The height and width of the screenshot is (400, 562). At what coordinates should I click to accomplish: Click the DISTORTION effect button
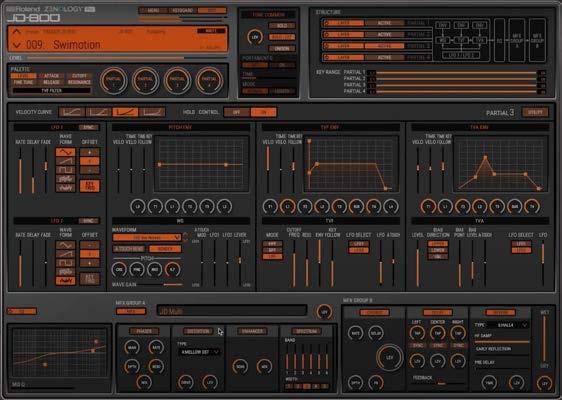(198, 331)
